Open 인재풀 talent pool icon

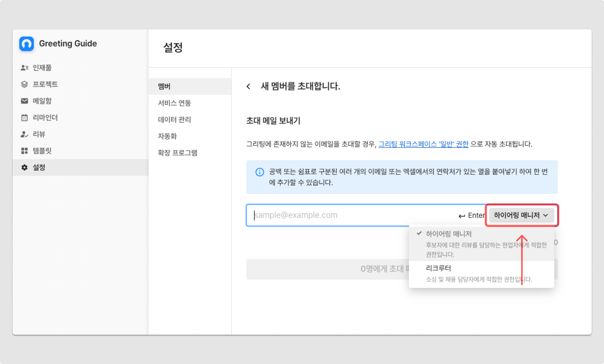pyautogui.click(x=24, y=68)
